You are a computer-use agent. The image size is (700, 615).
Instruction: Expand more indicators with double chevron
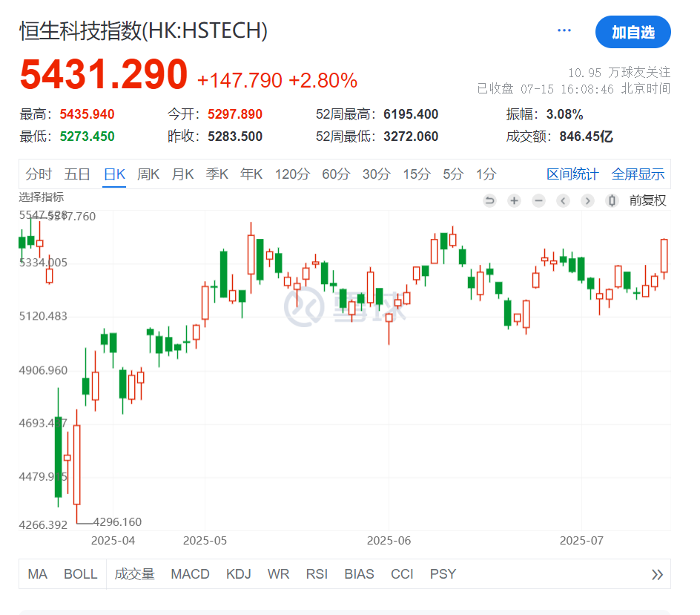(x=657, y=574)
